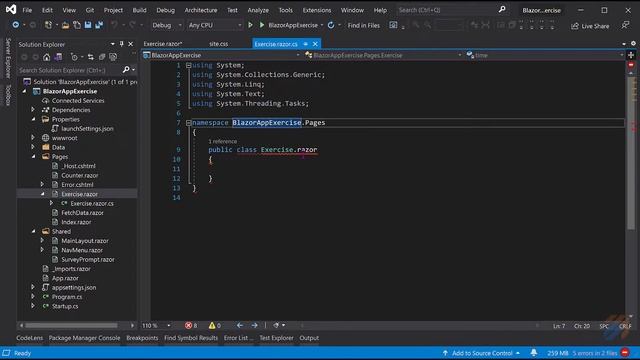Screen dimensions: 640x360
Task: Click the Server Explorer side tab
Action: click(8, 58)
